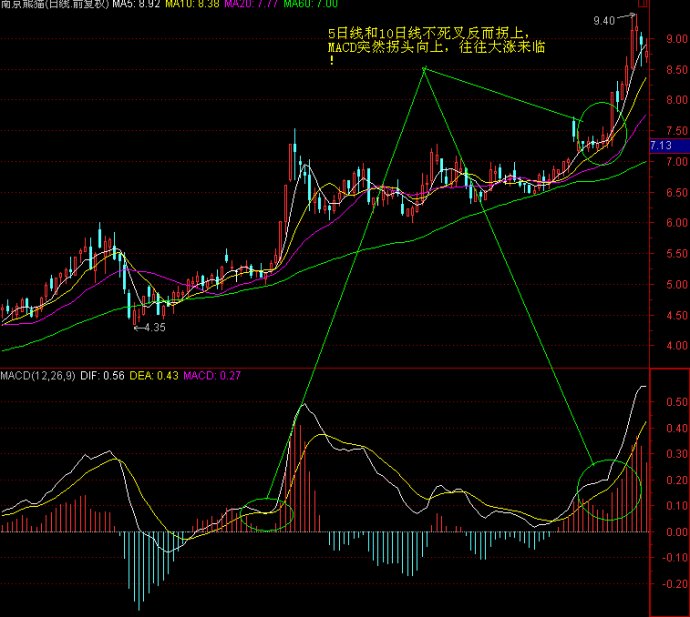
Task: Click the apex of green annotation lines
Action: [424, 68]
